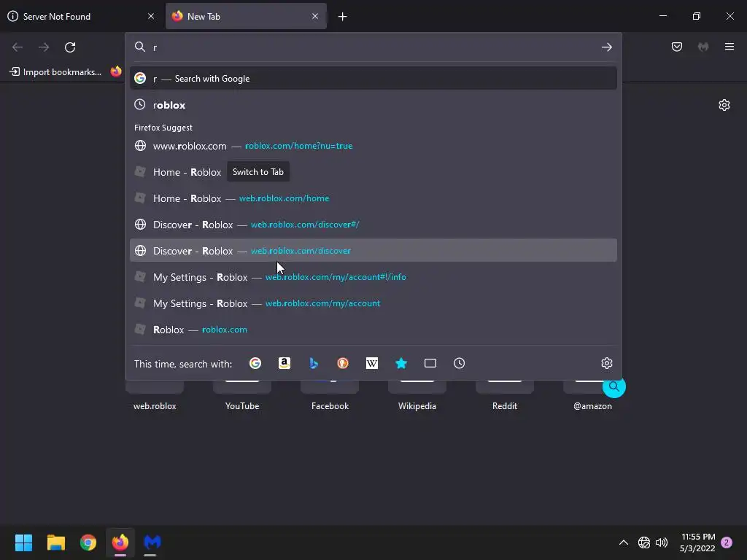The image size is (747, 560).
Task: Open notification badge showing 2
Action: pyautogui.click(x=727, y=542)
